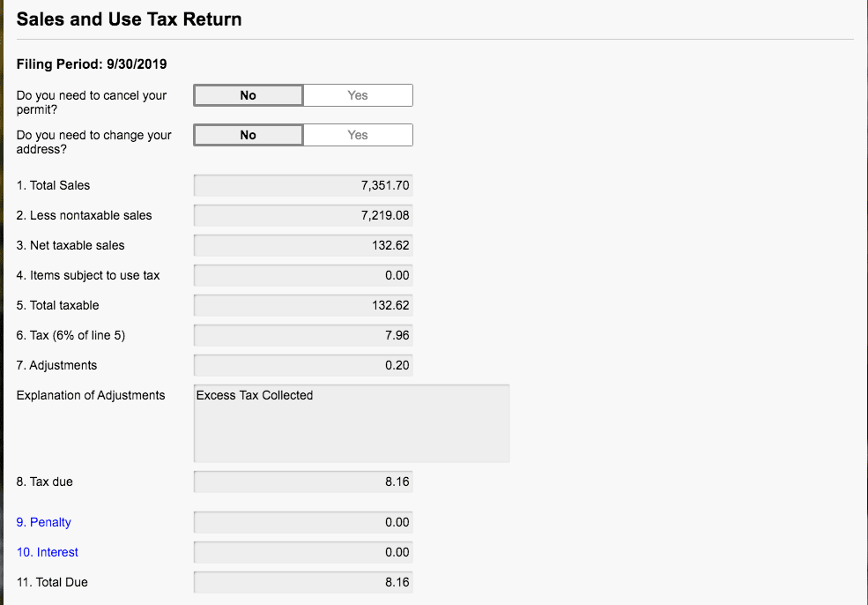Viewport: 868px width, 605px height.
Task: Click the Total Sales field
Action: coord(303,185)
